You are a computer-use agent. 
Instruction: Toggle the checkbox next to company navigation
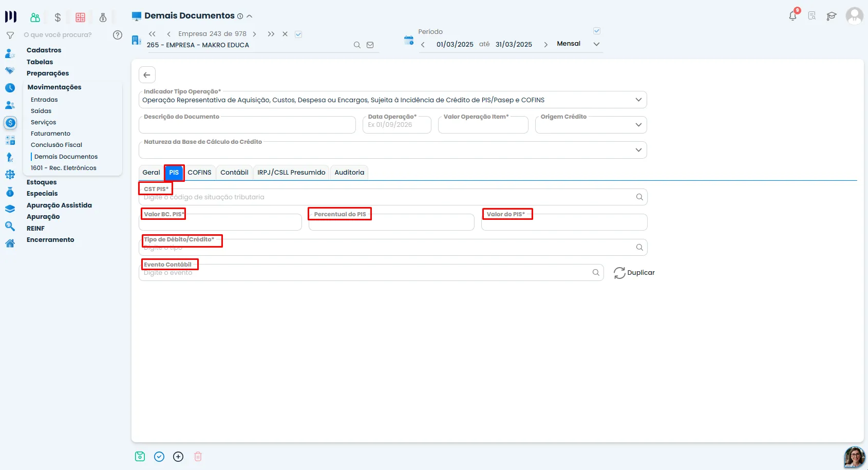(x=298, y=34)
